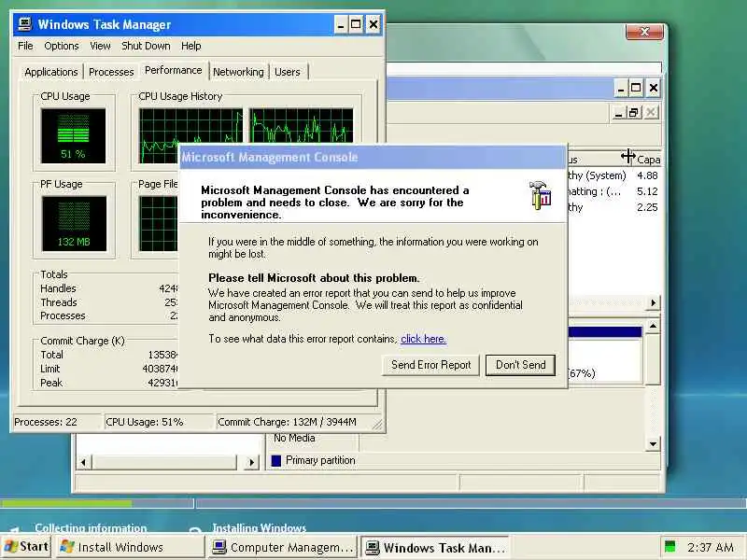
Task: Switch to the Networking tab
Action: [238, 72]
